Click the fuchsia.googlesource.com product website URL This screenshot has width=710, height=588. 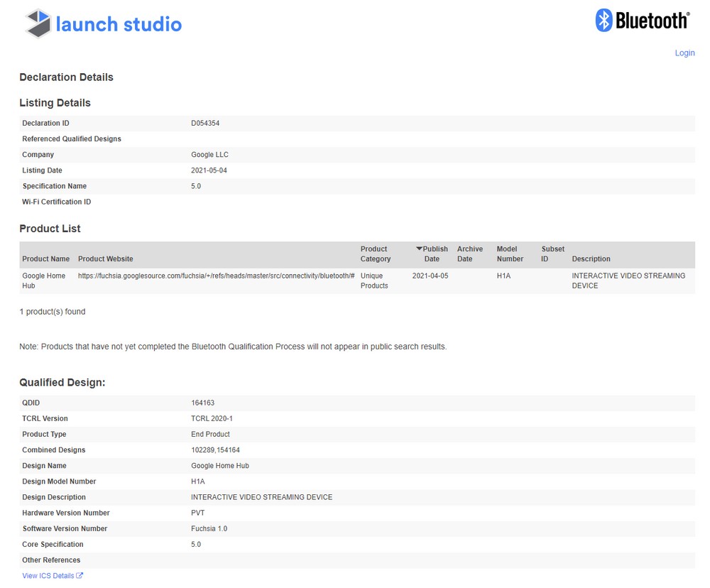pos(216,276)
